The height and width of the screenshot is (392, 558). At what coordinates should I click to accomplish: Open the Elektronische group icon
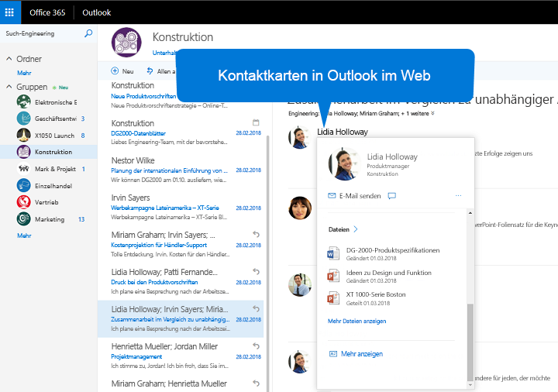(23, 101)
